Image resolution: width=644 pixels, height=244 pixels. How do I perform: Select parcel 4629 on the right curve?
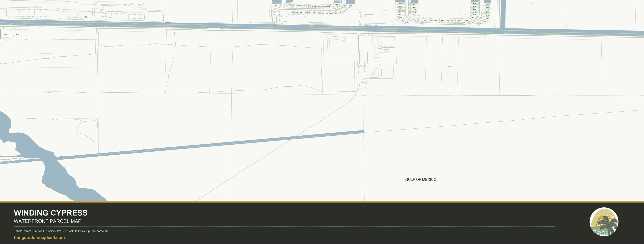pos(467,20)
